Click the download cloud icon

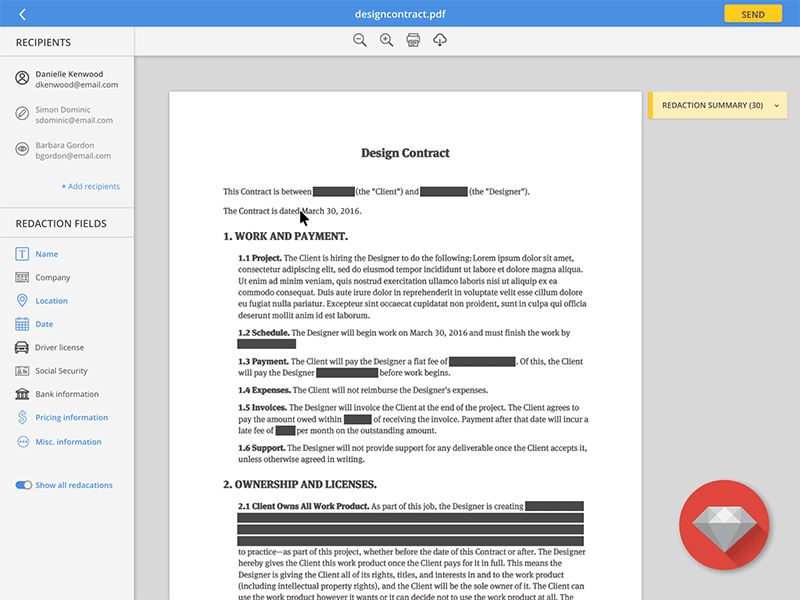point(440,40)
